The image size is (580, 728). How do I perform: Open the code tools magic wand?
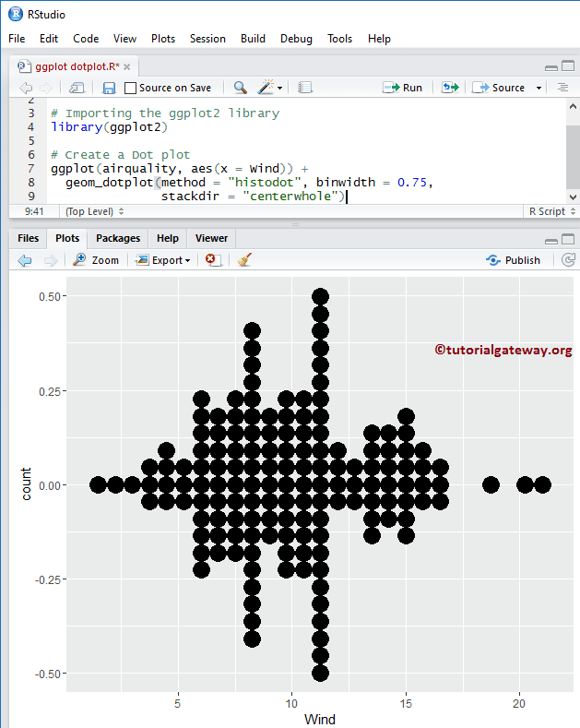[x=266, y=87]
